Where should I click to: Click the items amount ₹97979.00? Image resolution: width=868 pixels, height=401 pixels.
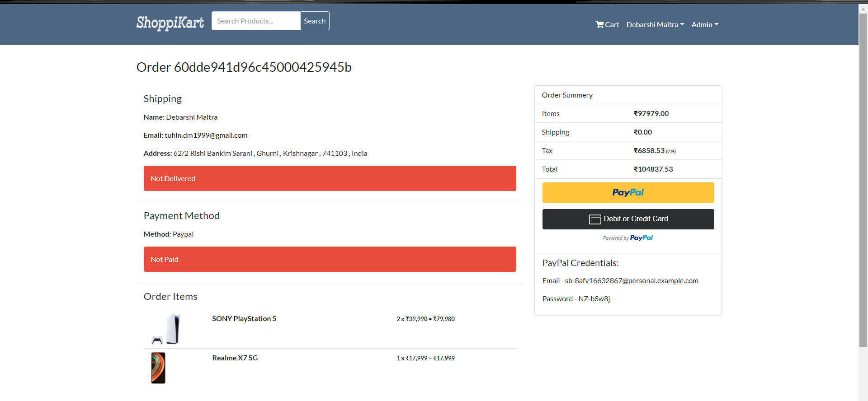point(651,113)
